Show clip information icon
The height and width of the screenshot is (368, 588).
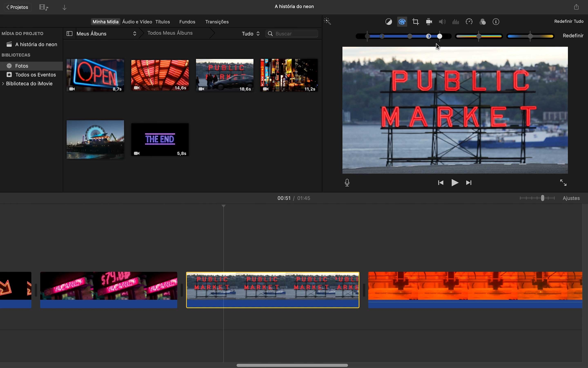pyautogui.click(x=496, y=22)
